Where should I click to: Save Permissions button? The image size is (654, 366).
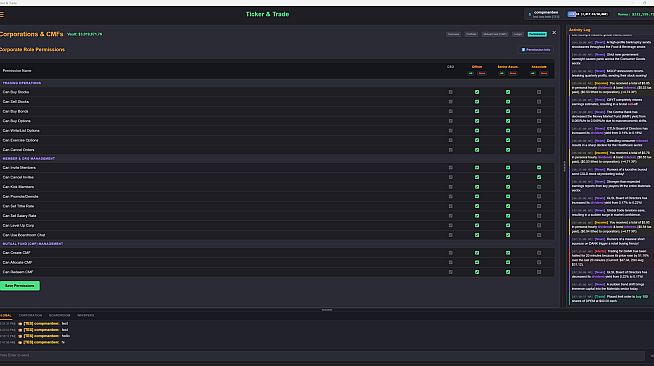coord(20,286)
